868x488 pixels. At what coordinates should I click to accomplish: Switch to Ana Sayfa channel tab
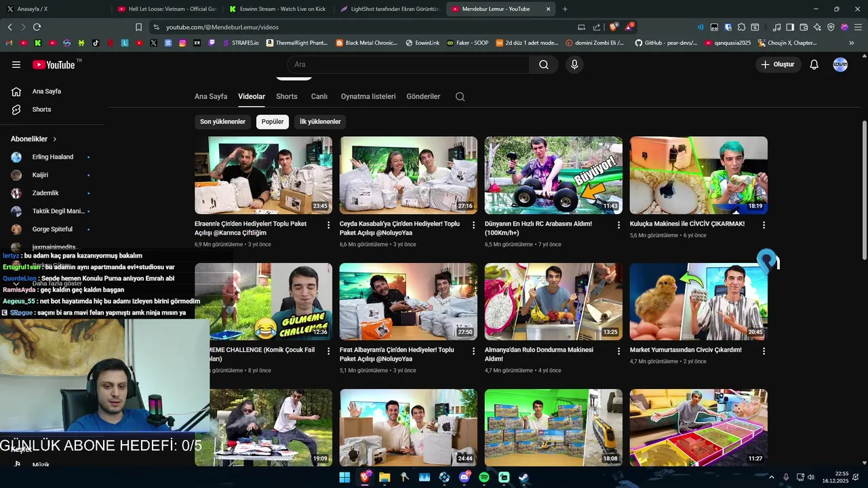(211, 96)
